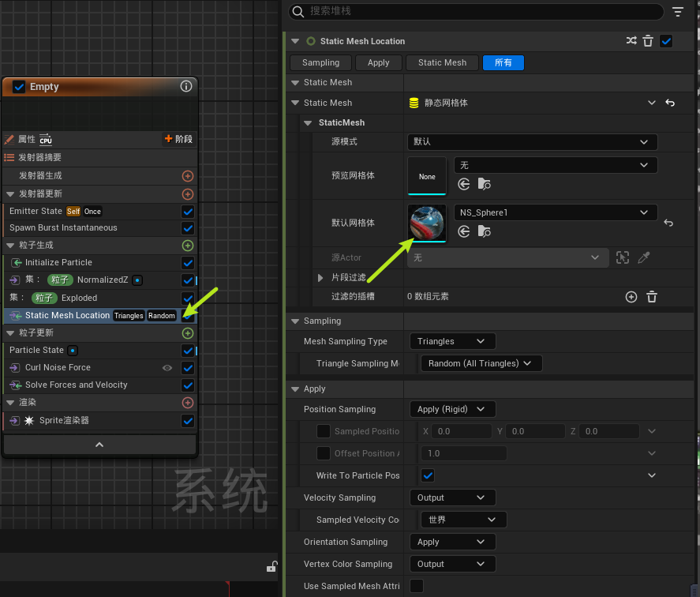
Task: Use selected asset for 预览网格体
Action: pyautogui.click(x=464, y=184)
